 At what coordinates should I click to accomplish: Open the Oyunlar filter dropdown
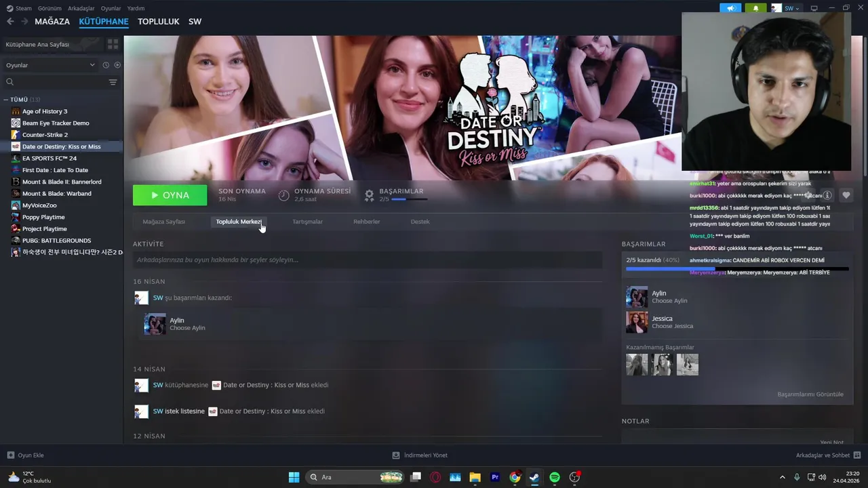(x=51, y=65)
